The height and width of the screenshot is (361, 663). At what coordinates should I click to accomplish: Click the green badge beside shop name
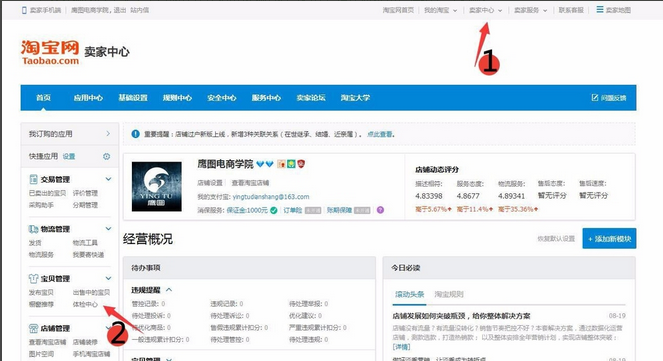pos(291,164)
